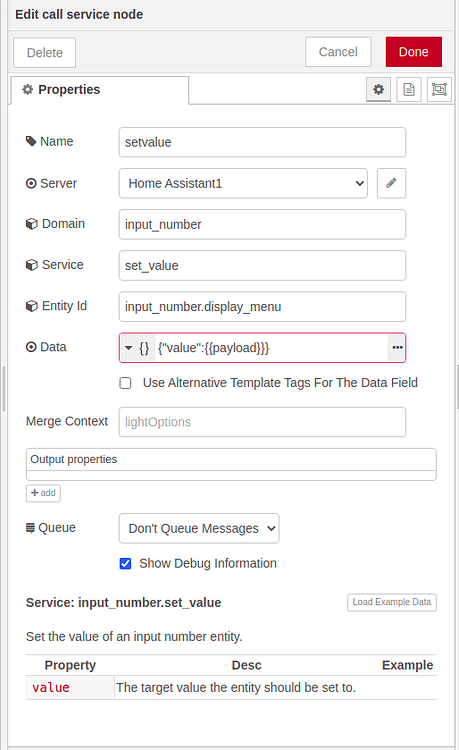Click the Queue list icon
The image size is (459, 750).
click(30, 528)
